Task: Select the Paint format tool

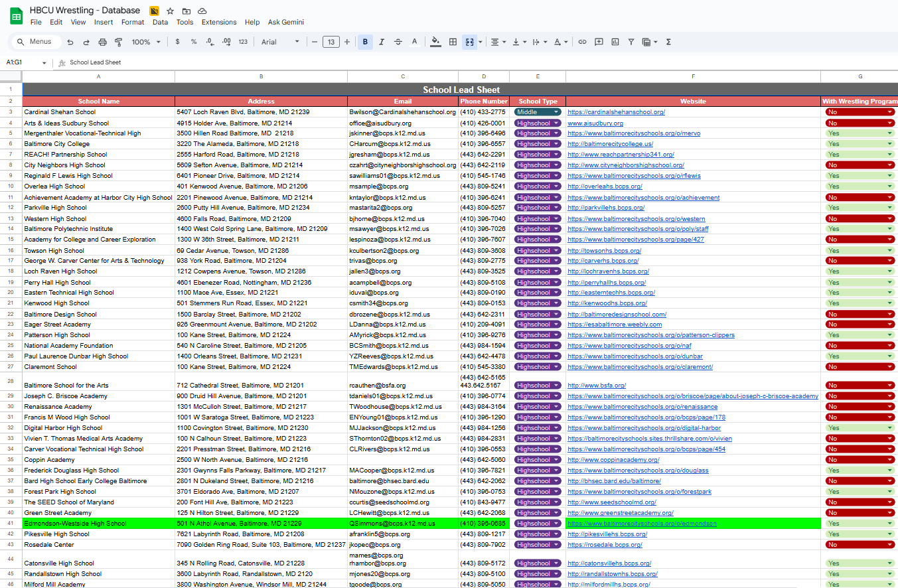Action: pyautogui.click(x=119, y=42)
